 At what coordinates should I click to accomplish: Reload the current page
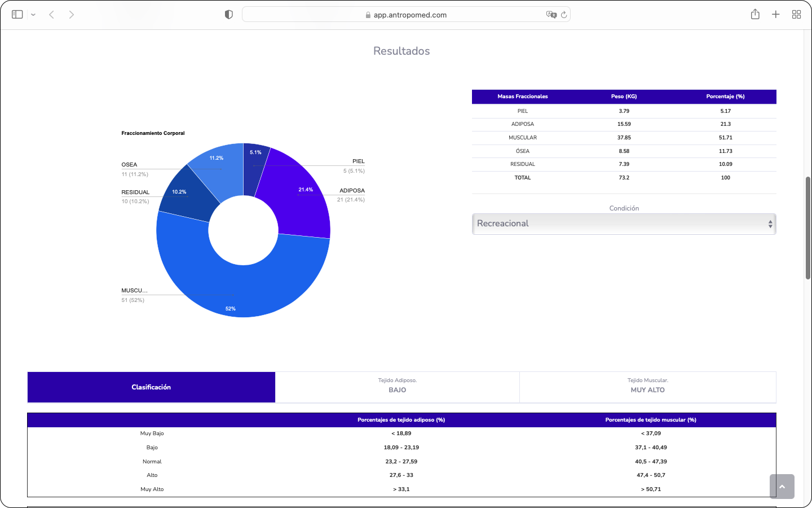564,15
